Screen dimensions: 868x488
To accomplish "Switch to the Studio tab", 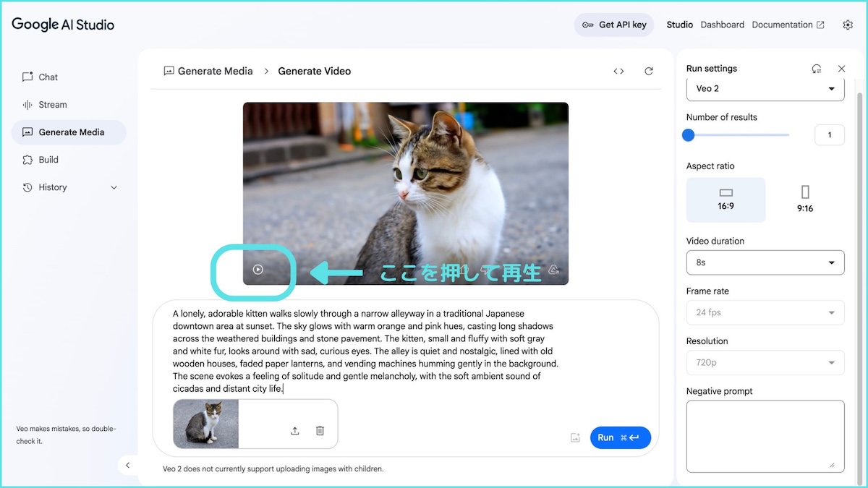I will coord(680,25).
